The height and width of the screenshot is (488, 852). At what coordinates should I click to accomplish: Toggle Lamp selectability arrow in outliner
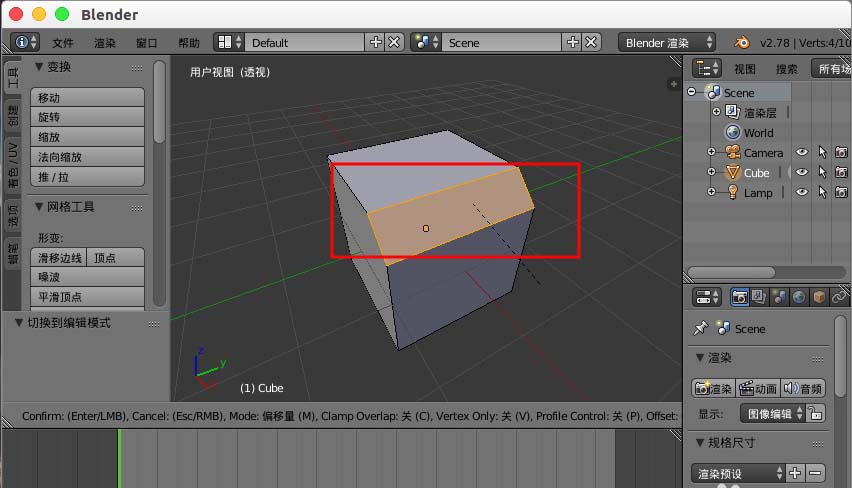pos(822,192)
